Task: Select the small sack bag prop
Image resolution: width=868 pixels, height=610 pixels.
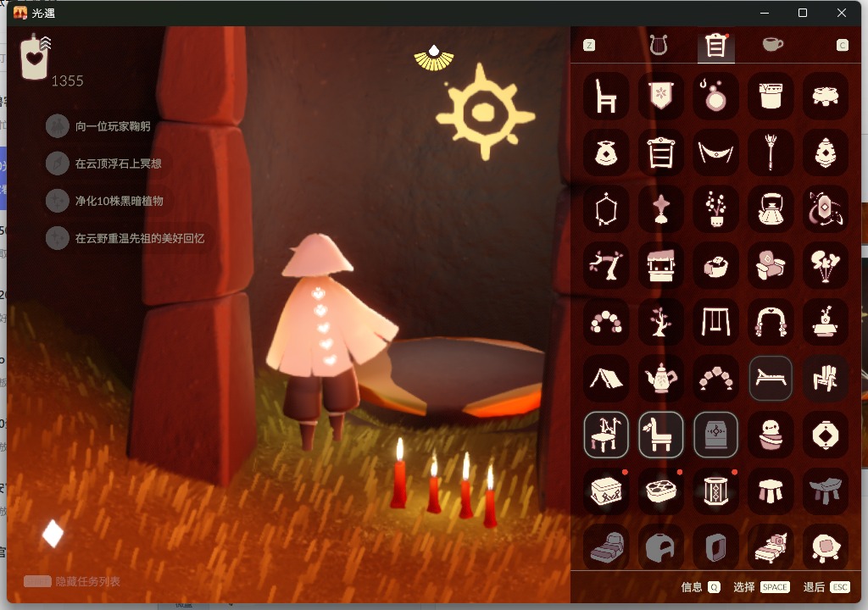Action: [605, 152]
